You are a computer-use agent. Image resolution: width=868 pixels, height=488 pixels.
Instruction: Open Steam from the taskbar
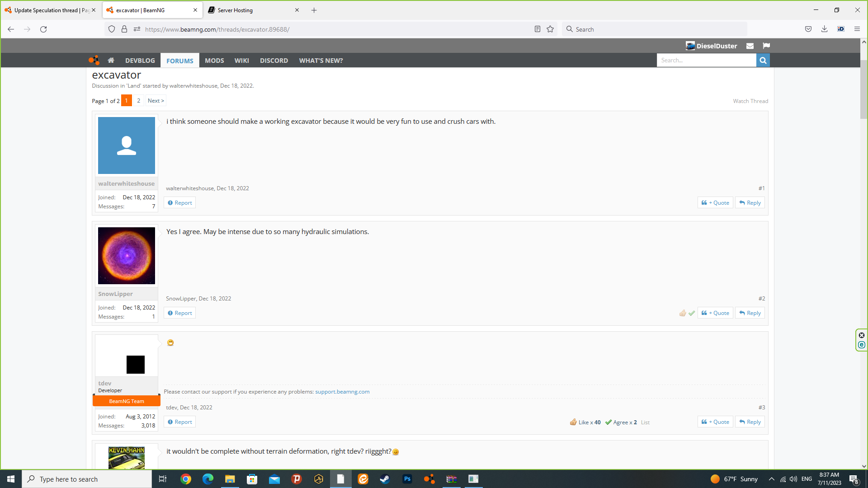click(385, 479)
